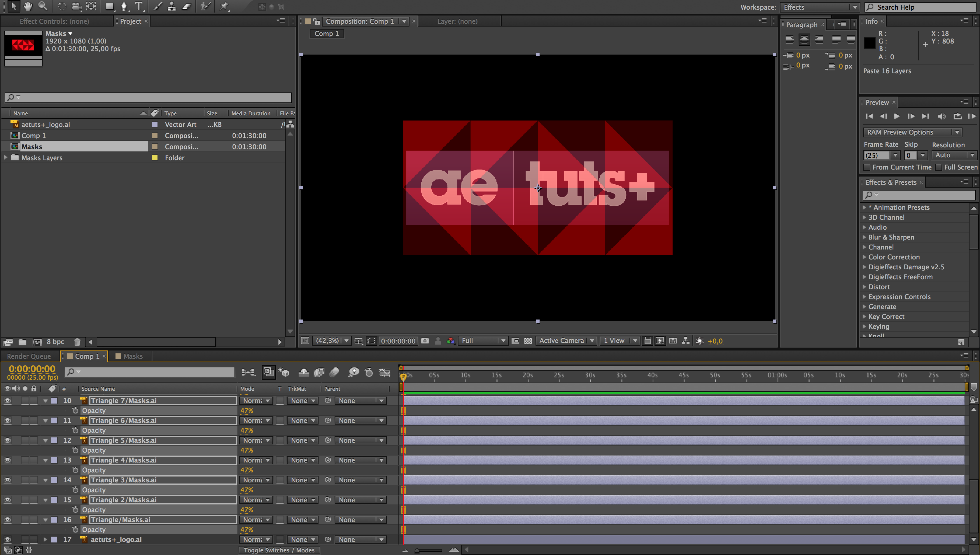
Task: Go to first frame in Preview panel
Action: click(869, 116)
